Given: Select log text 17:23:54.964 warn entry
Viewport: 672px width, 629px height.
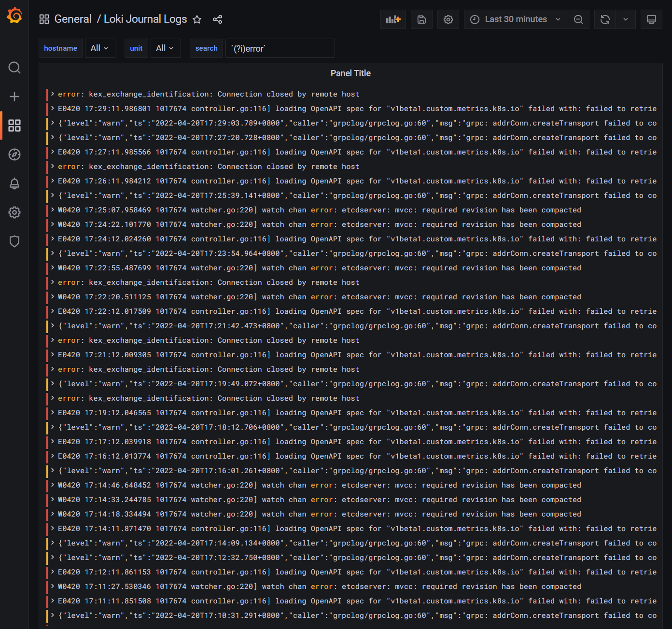Looking at the screenshot, I should 357,253.
